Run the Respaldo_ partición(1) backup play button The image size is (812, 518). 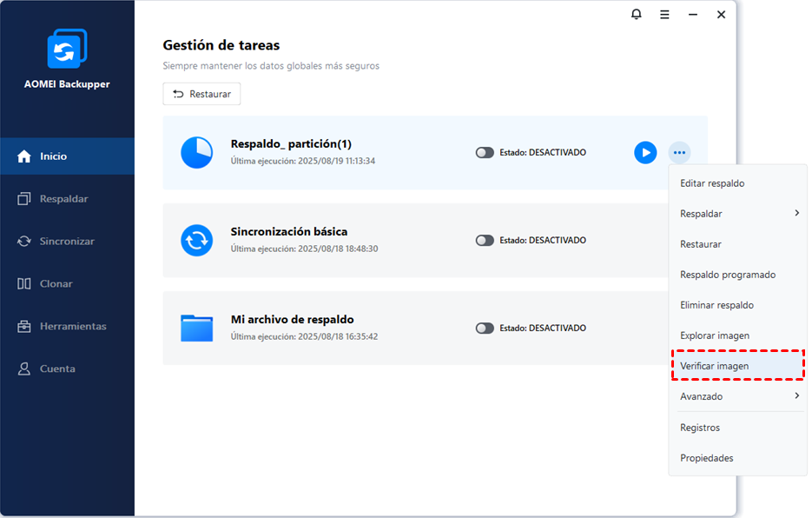click(645, 153)
